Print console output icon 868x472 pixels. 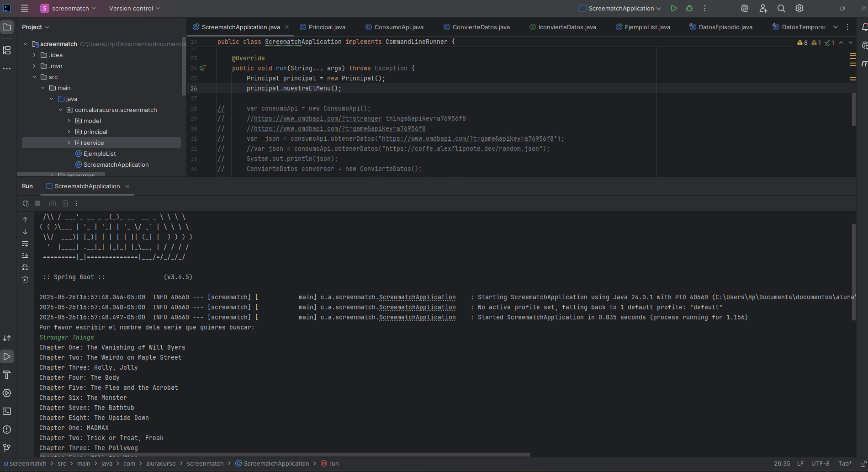25,267
